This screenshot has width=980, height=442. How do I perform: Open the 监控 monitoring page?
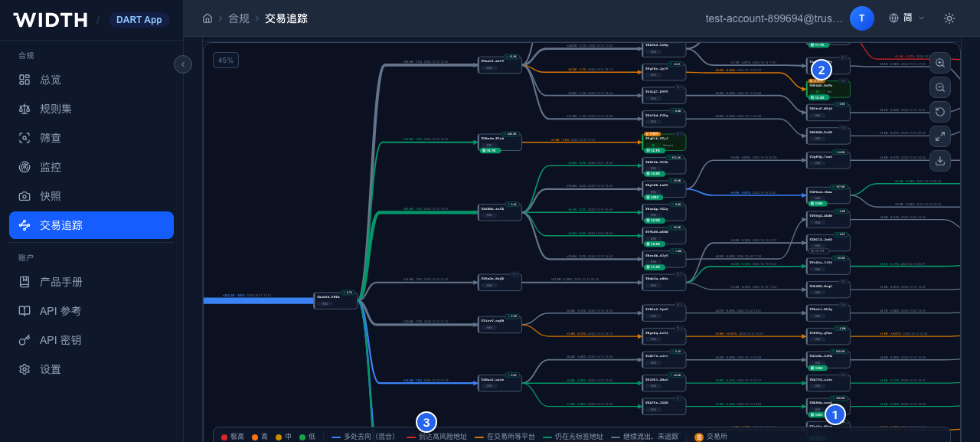[x=91, y=167]
